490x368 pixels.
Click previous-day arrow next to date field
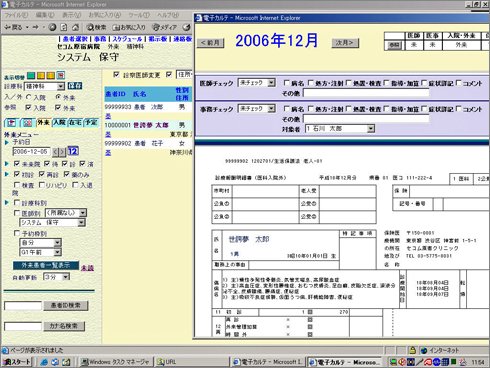55,152
